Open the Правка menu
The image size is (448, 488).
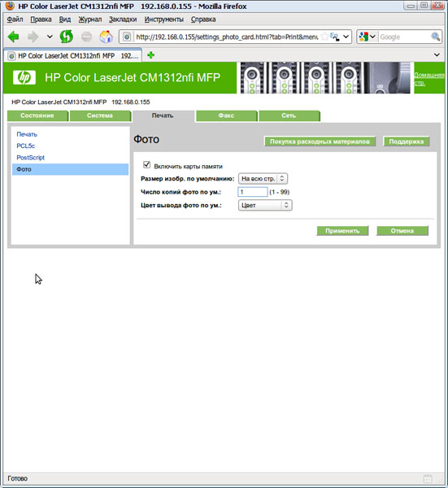(41, 20)
